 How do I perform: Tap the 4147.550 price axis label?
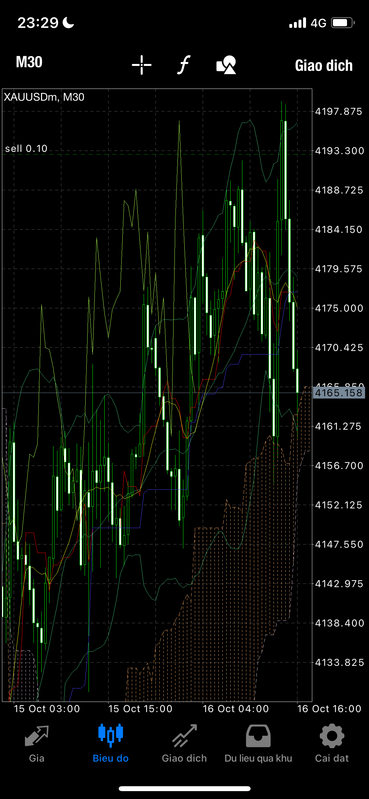338,544
